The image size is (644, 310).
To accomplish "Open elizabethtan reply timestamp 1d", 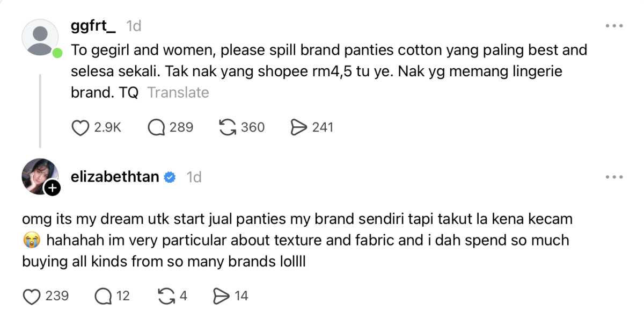I will tap(194, 177).
